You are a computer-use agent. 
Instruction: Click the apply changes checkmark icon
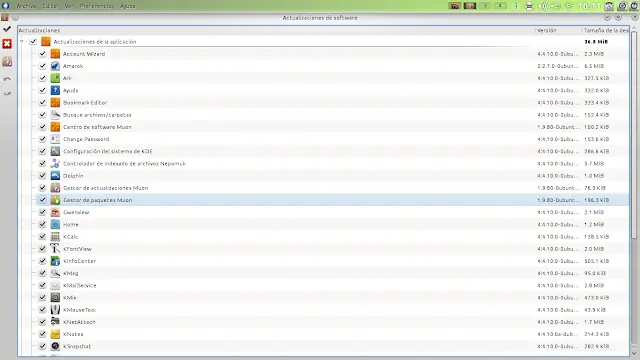7,29
